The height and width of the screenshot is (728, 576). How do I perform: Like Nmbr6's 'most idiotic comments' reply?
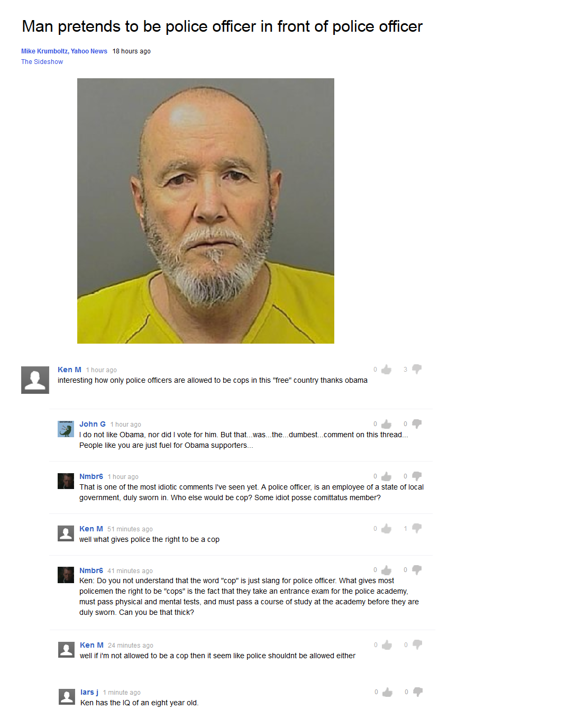coord(387,476)
